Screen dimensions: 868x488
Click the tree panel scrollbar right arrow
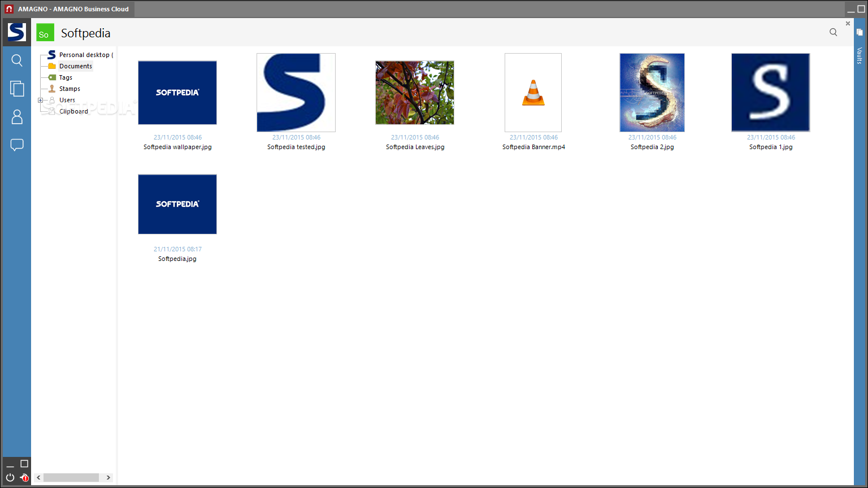[108, 478]
